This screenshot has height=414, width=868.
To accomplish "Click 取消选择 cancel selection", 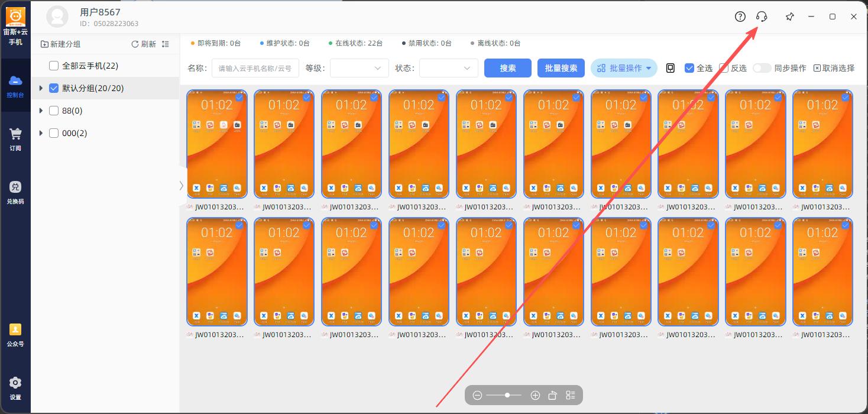I will [834, 68].
